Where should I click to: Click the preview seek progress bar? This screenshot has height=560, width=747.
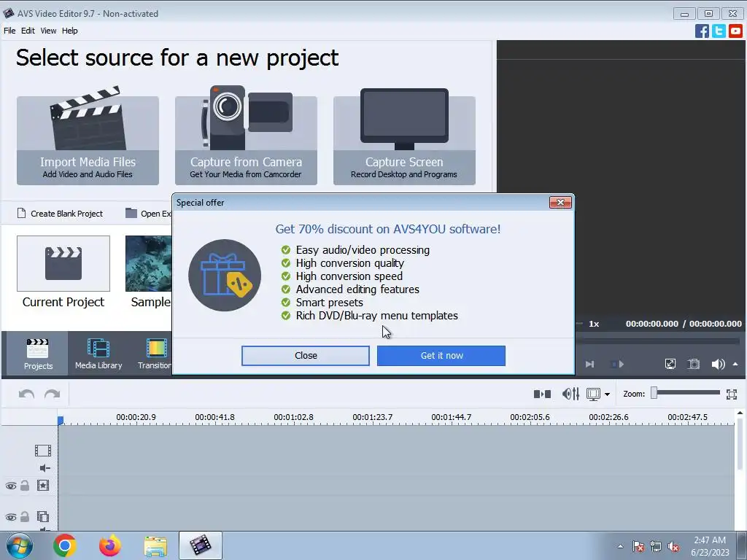coord(657,341)
